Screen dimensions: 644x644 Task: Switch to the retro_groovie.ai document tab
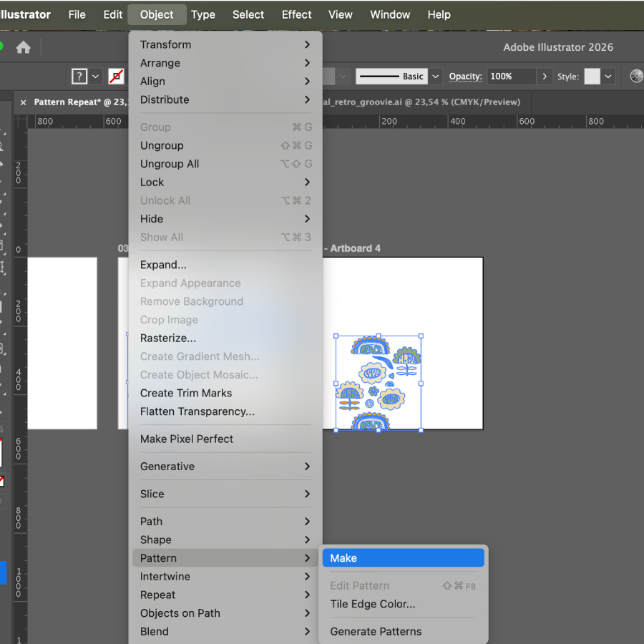[421, 102]
